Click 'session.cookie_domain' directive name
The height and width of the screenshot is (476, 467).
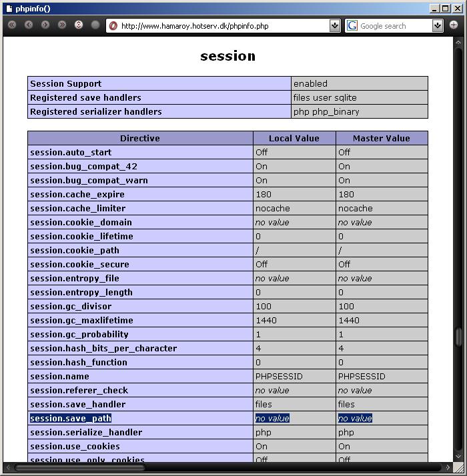tap(81, 222)
